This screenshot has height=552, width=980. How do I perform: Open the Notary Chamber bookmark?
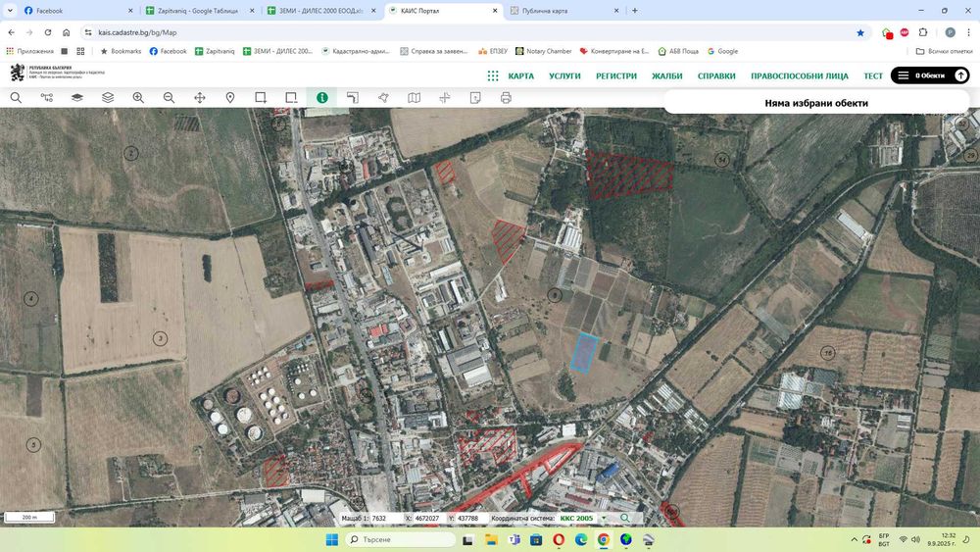pyautogui.click(x=543, y=51)
